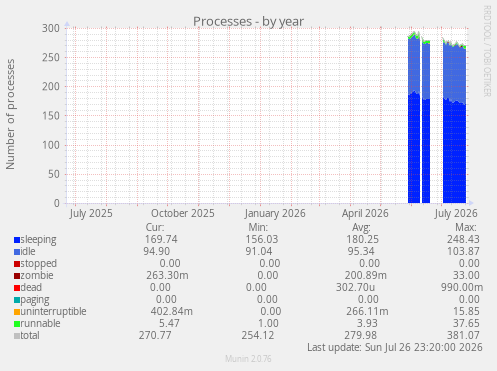
Task: Click the 'zombie' legend label
Action: point(37,275)
